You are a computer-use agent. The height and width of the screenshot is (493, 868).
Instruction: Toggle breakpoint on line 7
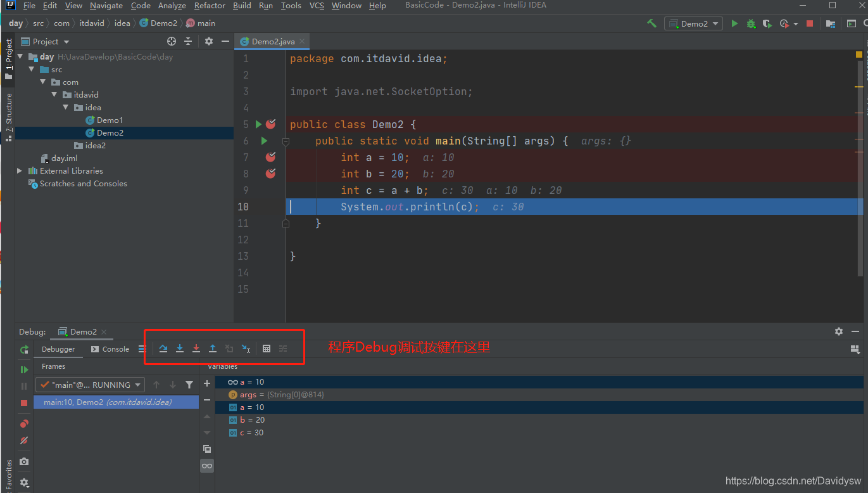point(271,157)
